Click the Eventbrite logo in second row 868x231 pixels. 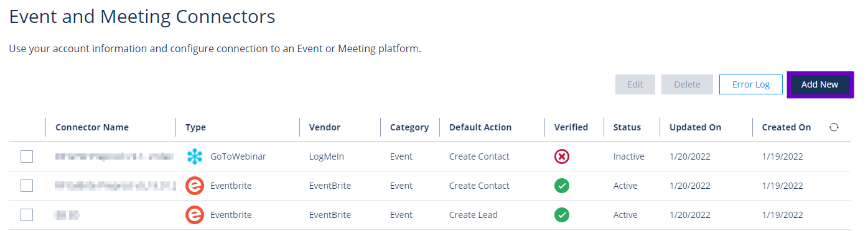pyautogui.click(x=195, y=186)
